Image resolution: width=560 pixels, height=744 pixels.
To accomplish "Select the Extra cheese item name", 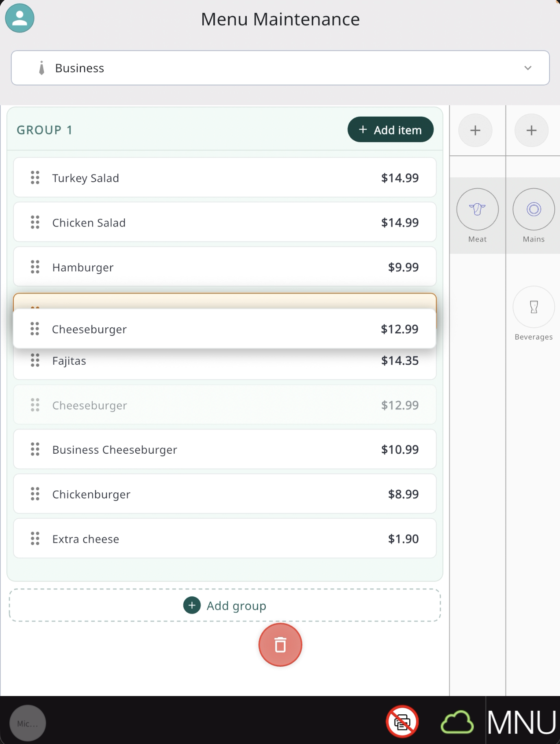I will 86,539.
